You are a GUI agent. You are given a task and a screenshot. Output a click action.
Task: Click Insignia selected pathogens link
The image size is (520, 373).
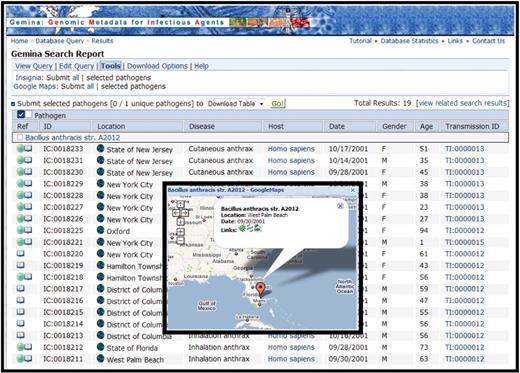click(x=119, y=78)
